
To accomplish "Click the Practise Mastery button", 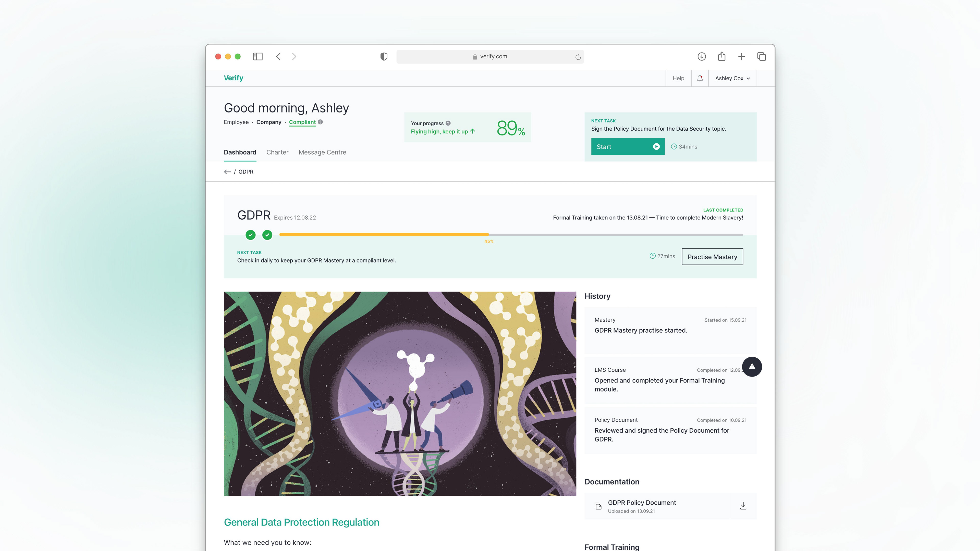I will (712, 257).
